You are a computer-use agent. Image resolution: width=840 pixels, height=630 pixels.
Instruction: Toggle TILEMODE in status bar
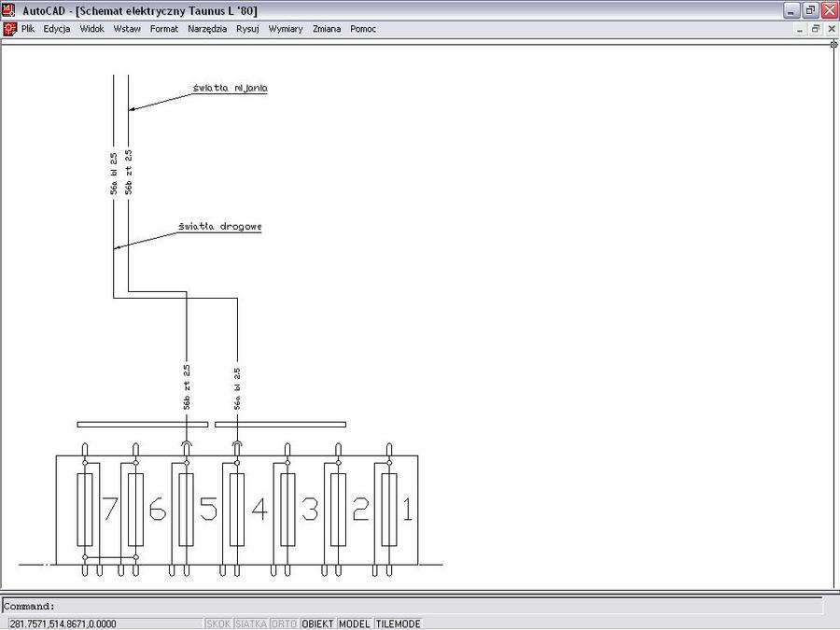[x=398, y=623]
